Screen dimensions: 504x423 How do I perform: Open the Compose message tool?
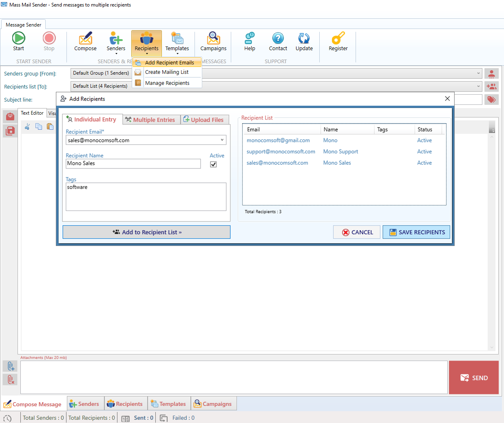tap(85, 42)
